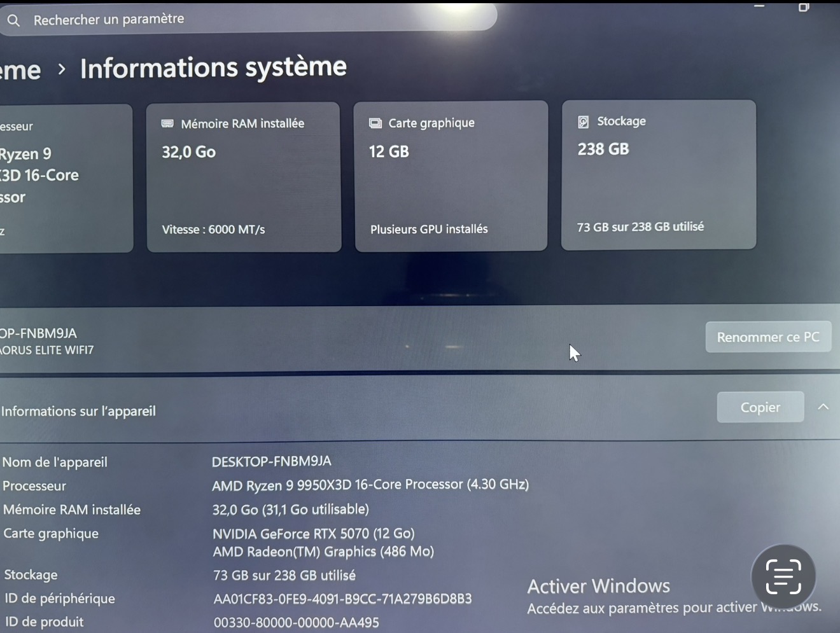
Task: Click the search magnifier icon
Action: [13, 21]
